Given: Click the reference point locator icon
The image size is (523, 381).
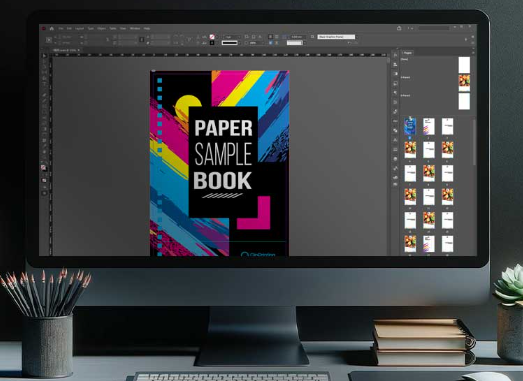Looking at the screenshot, I should (49, 40).
